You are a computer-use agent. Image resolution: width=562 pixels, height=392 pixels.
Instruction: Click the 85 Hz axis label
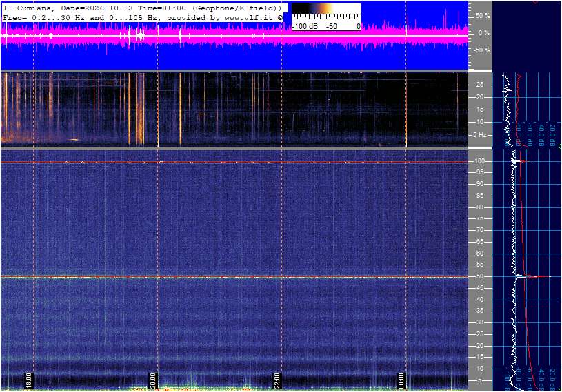tap(479, 196)
